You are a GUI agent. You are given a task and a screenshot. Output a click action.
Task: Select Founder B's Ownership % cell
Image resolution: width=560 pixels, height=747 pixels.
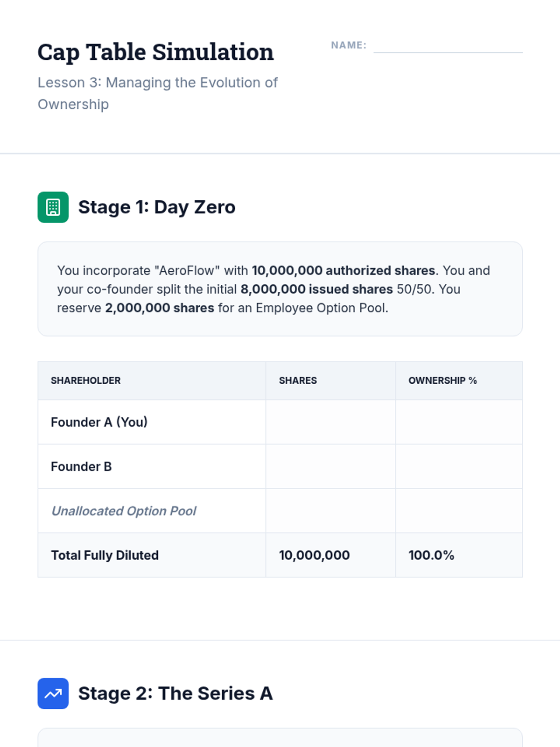(x=459, y=466)
